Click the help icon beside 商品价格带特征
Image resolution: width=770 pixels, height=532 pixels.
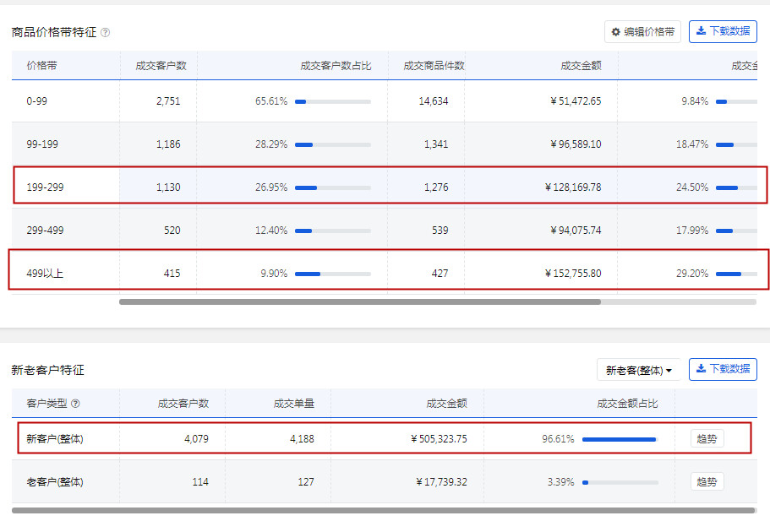pos(106,33)
